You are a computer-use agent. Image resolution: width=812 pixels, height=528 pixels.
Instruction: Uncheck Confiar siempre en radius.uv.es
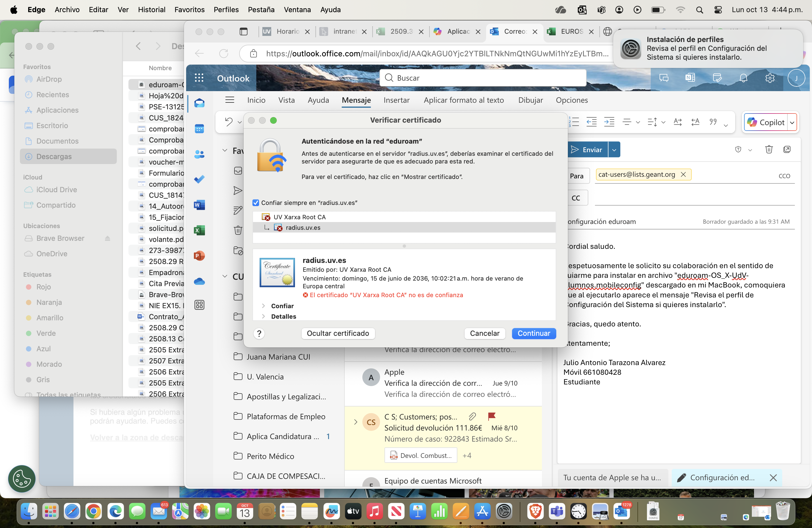pos(255,203)
